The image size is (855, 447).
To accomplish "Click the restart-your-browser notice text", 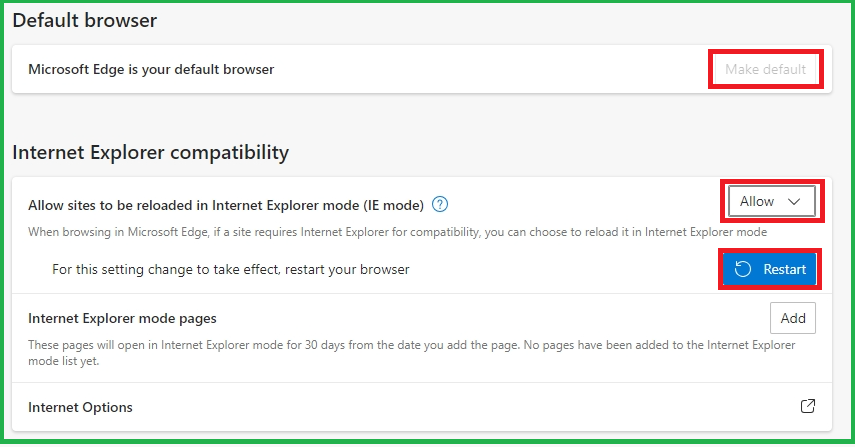I will click(231, 269).
